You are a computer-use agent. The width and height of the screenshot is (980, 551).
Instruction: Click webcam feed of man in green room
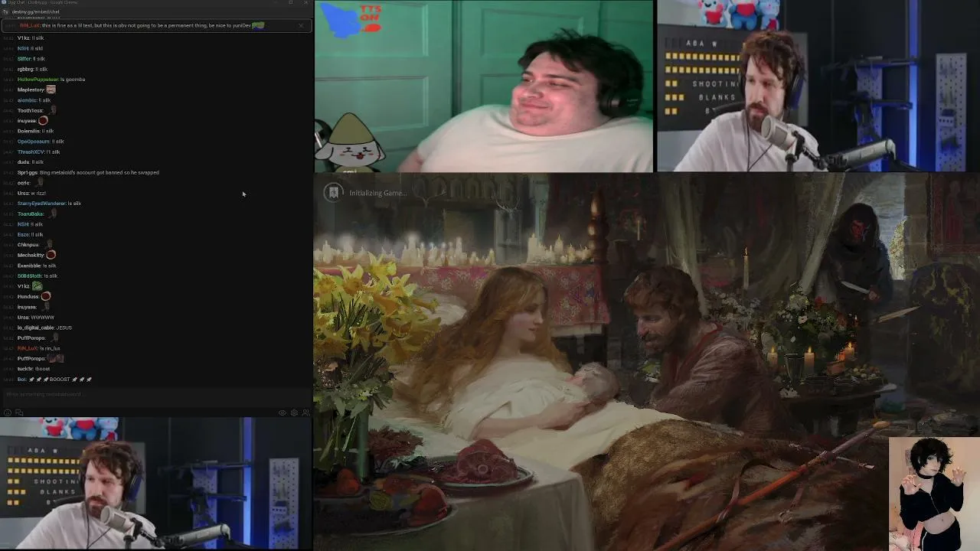point(484,86)
